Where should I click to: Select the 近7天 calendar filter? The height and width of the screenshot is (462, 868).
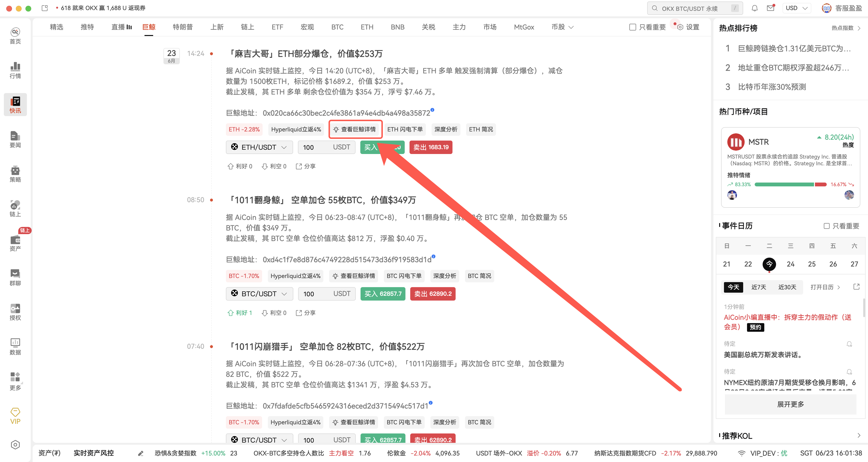coord(759,287)
